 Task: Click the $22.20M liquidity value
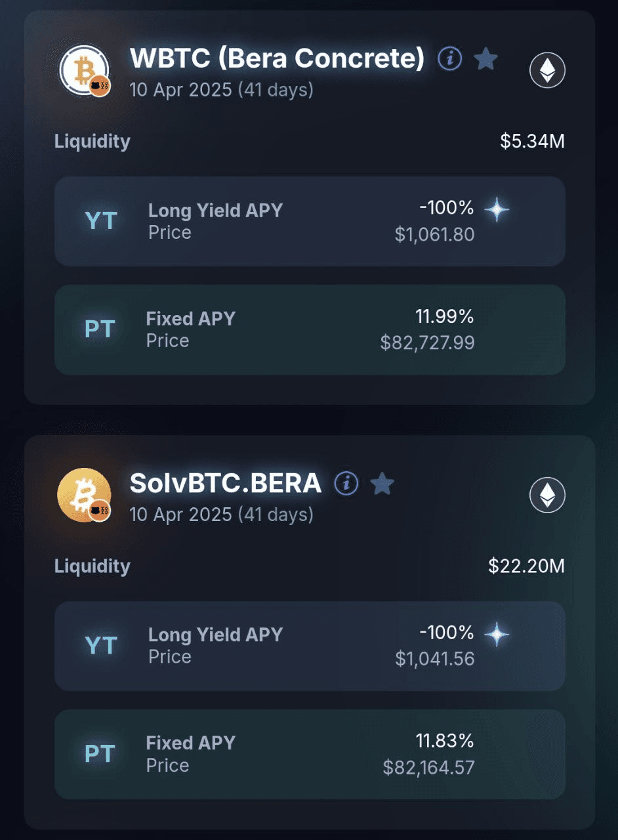click(526, 566)
